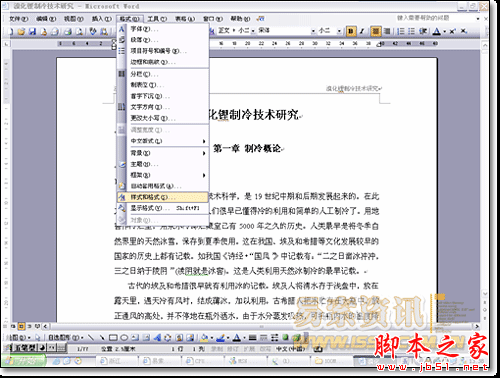
Task: Apply font color with letter A icon
Action: coord(436,31)
